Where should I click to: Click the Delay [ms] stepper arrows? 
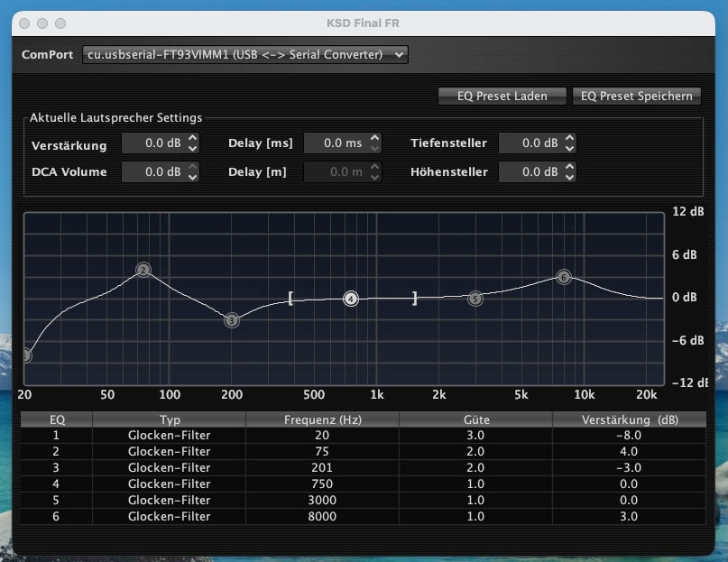click(375, 143)
